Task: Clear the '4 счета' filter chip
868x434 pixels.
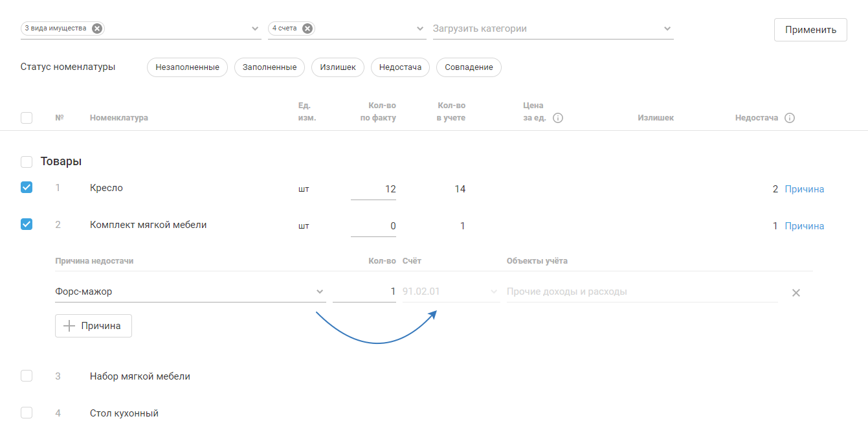Action: (x=307, y=29)
